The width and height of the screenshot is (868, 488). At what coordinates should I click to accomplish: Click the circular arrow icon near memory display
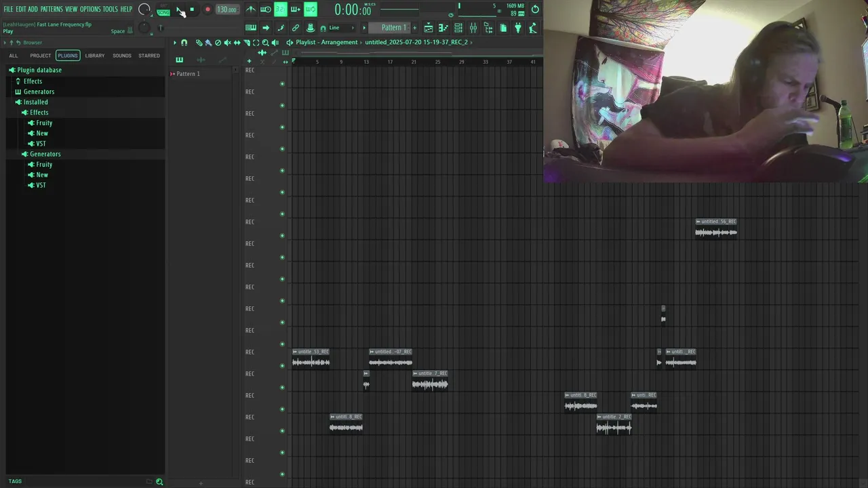tap(535, 9)
